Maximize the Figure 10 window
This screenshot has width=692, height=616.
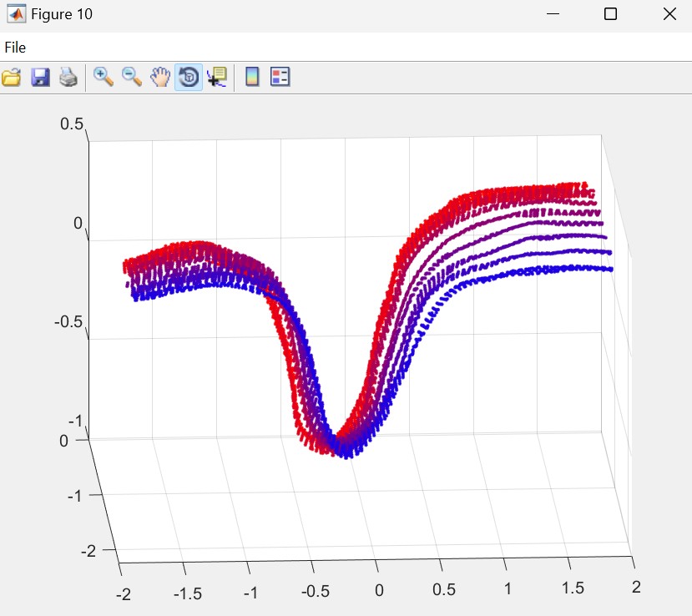coord(610,14)
